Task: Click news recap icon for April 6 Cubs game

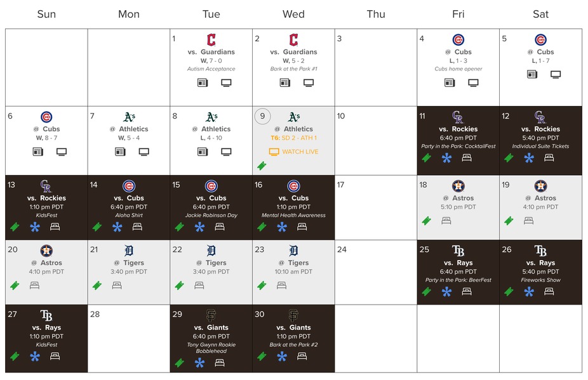Action: pyautogui.click(x=37, y=152)
